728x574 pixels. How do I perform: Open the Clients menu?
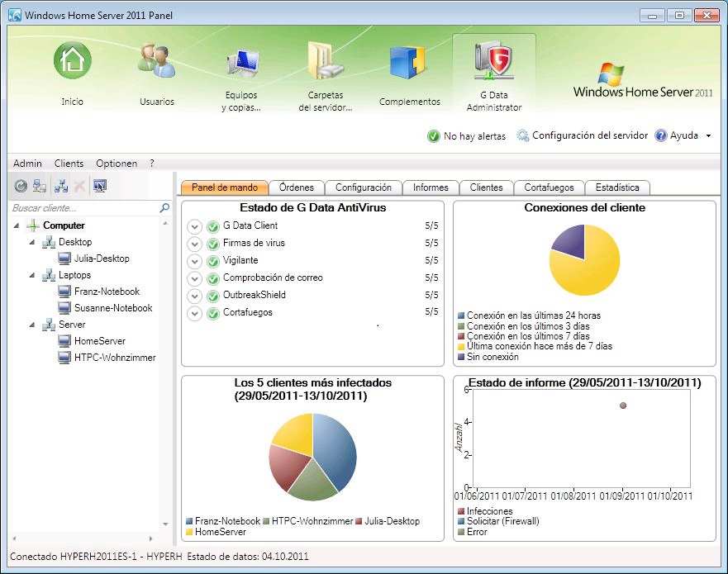click(x=69, y=164)
